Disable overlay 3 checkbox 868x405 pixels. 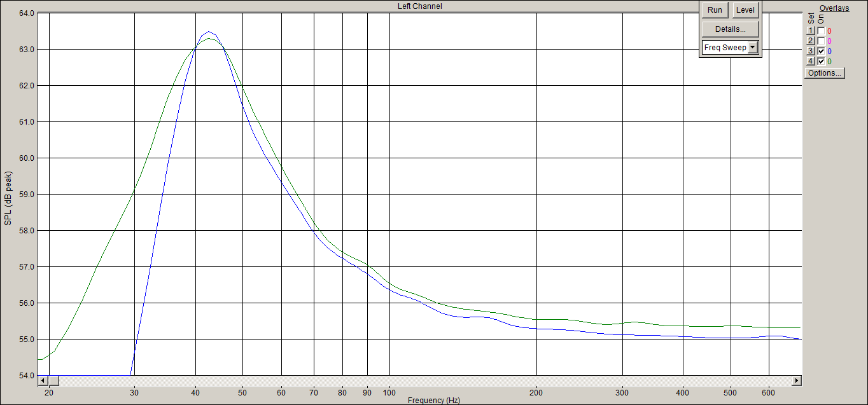tap(821, 51)
